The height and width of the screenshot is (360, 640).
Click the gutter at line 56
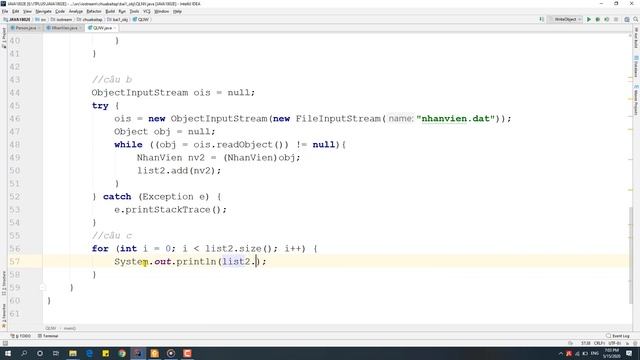(24, 248)
